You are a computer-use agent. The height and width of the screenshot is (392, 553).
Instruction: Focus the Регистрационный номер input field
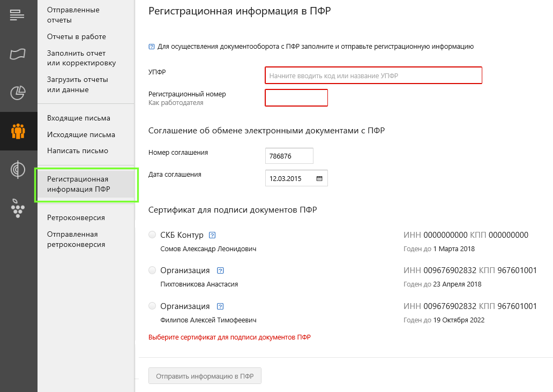coord(296,97)
